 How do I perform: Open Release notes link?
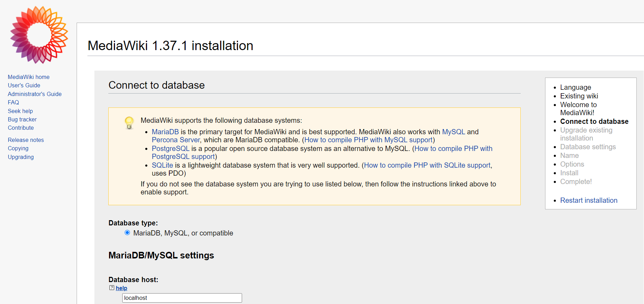pyautogui.click(x=26, y=140)
